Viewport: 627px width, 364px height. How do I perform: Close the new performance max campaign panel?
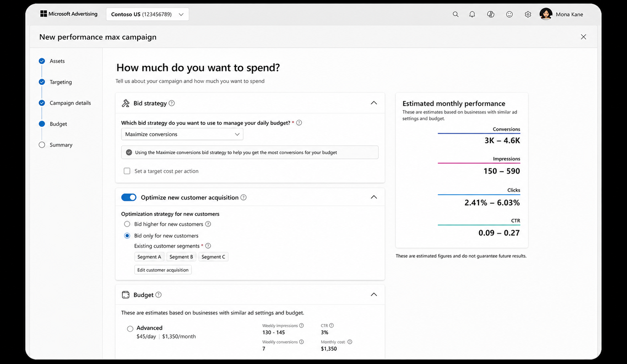[584, 37]
